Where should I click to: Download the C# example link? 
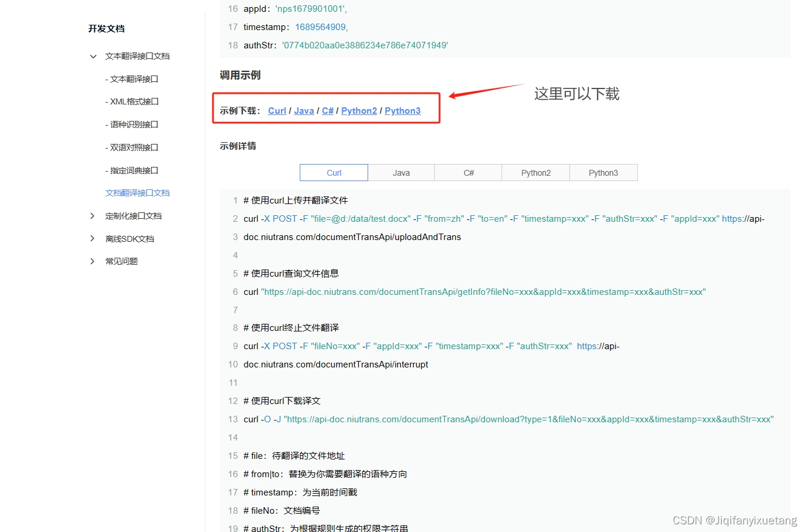coord(327,111)
